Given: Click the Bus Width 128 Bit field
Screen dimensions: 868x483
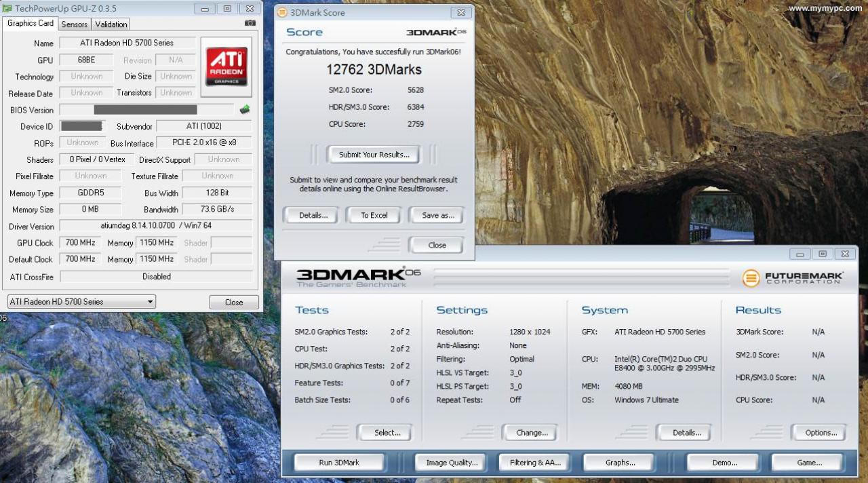Looking at the screenshot, I should (x=217, y=193).
